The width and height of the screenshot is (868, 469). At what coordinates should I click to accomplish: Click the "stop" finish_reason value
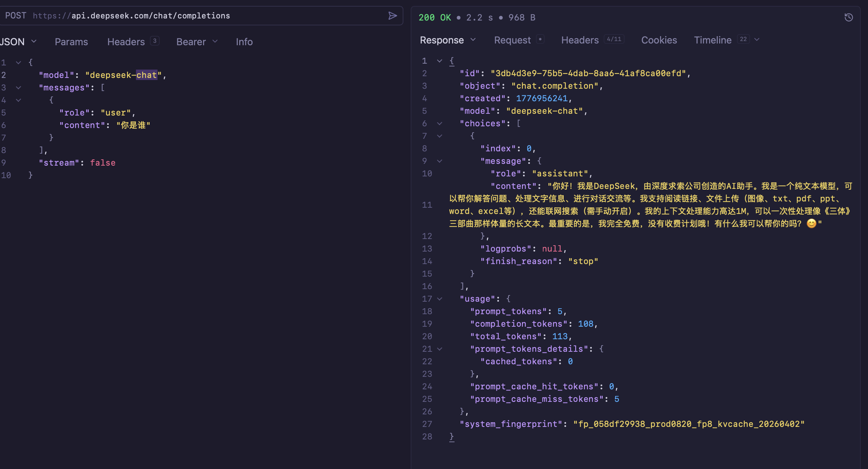[x=583, y=261]
